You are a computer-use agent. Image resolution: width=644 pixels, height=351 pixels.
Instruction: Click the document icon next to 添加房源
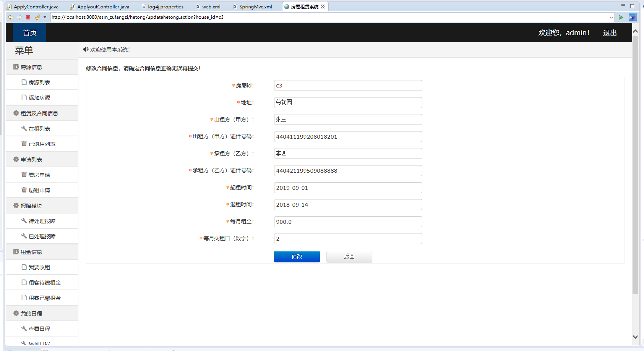[24, 97]
